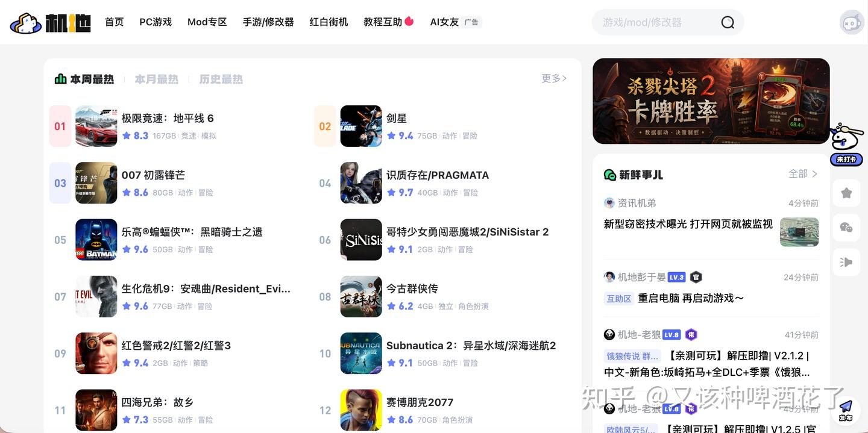The height and width of the screenshot is (433, 868).
Task: Open LEGO Batman game cover thumbnail
Action: click(x=96, y=240)
